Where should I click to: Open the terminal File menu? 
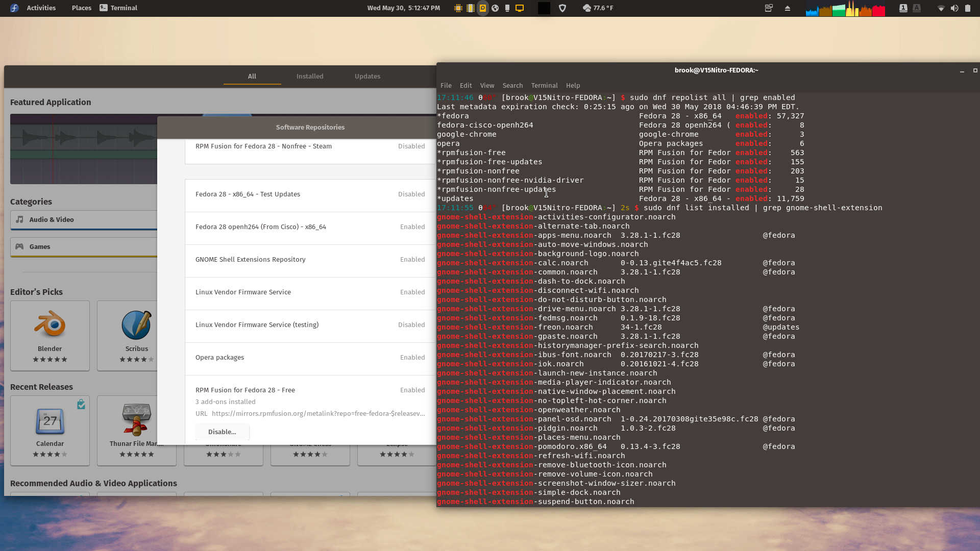coord(446,85)
